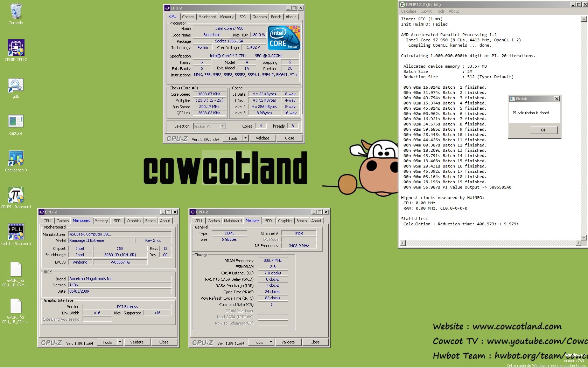Click the Bus Speed 200.17 MHz value
This screenshot has height=368, width=588.
click(209, 107)
